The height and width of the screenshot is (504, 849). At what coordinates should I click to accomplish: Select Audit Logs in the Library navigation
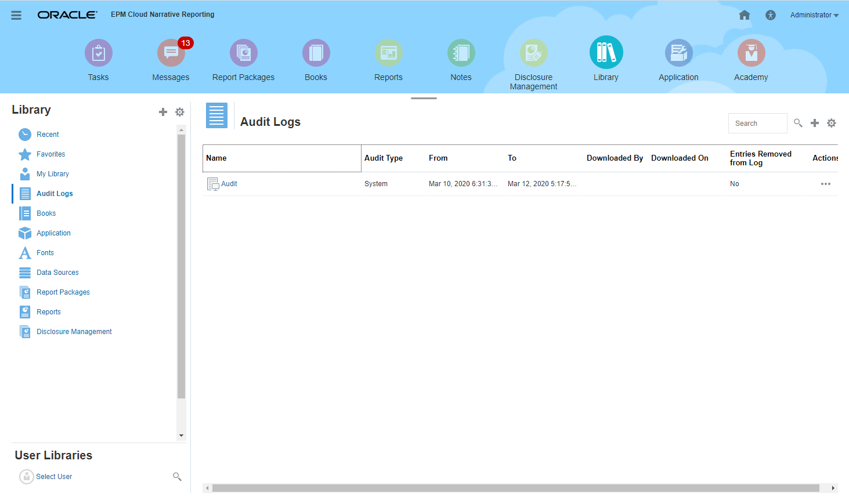[x=55, y=194]
